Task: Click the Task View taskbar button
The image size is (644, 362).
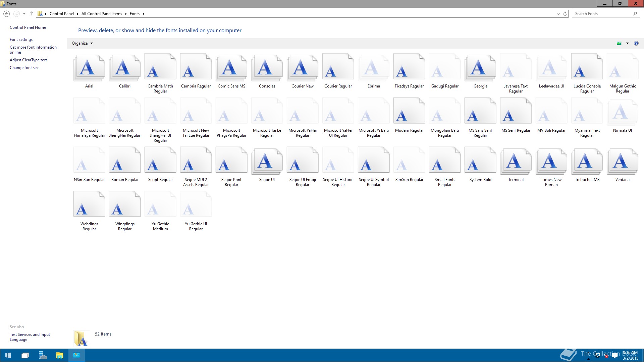Action: pyautogui.click(x=25, y=355)
